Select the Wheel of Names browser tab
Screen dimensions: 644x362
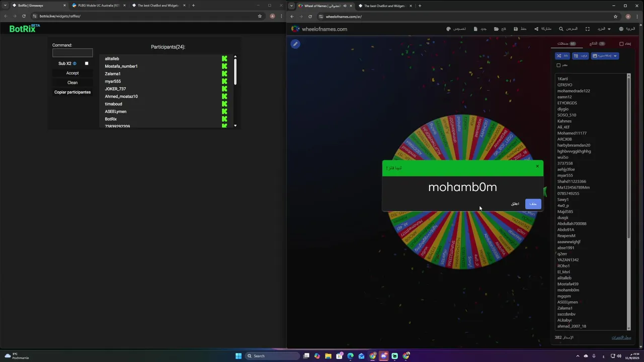click(325, 6)
